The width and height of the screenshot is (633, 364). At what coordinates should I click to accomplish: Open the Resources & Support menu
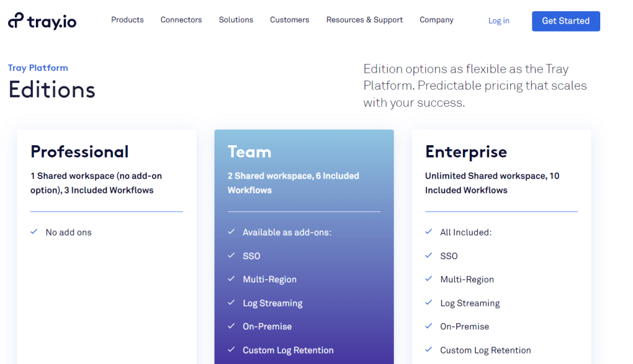click(364, 20)
